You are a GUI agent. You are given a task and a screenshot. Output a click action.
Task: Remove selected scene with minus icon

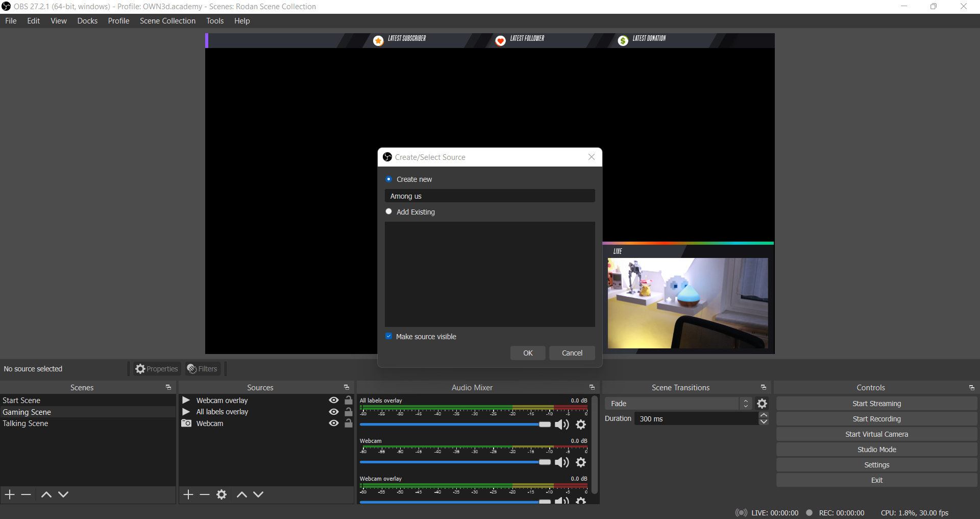click(26, 494)
